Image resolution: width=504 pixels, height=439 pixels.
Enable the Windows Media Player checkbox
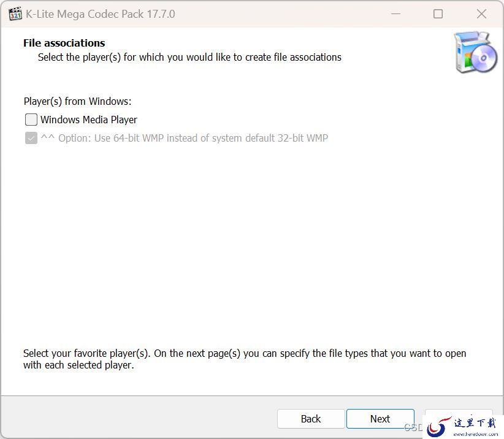pyautogui.click(x=31, y=120)
